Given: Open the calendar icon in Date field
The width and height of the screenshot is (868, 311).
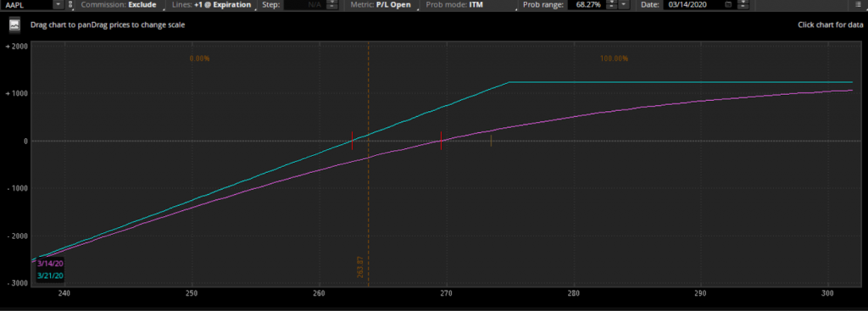Looking at the screenshot, I should 728,4.
